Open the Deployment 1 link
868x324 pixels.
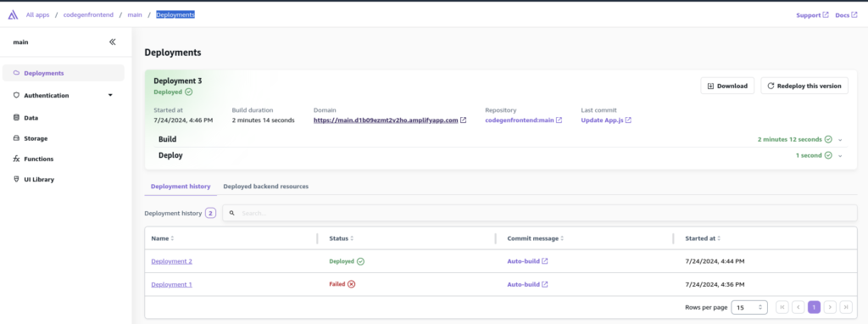(171, 284)
